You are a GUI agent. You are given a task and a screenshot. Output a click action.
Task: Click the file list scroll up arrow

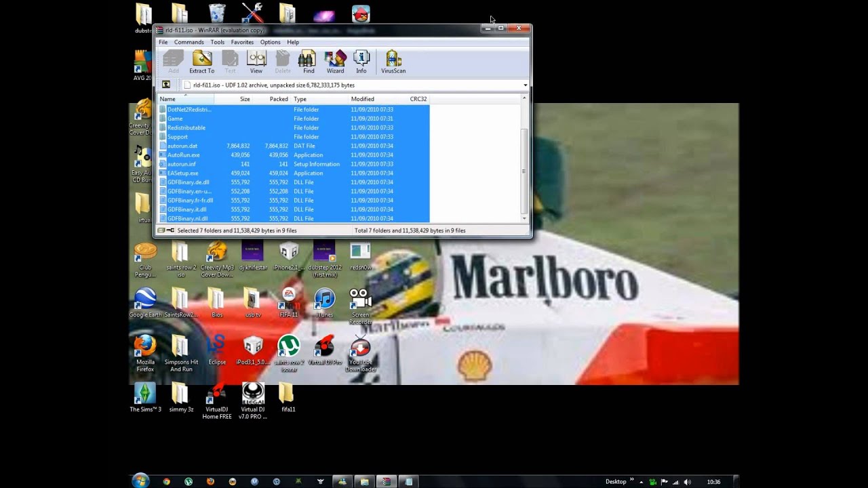point(524,99)
